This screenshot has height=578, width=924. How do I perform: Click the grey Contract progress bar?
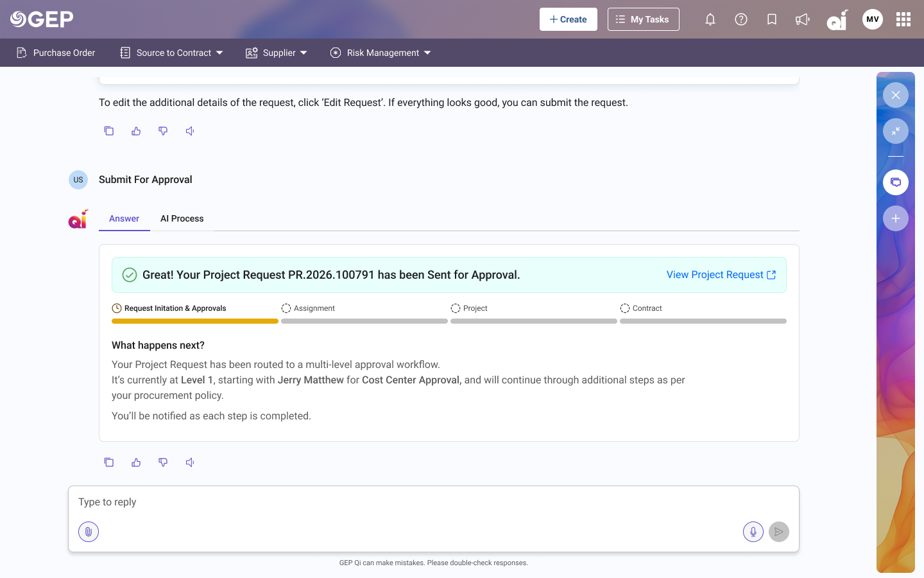tap(703, 321)
